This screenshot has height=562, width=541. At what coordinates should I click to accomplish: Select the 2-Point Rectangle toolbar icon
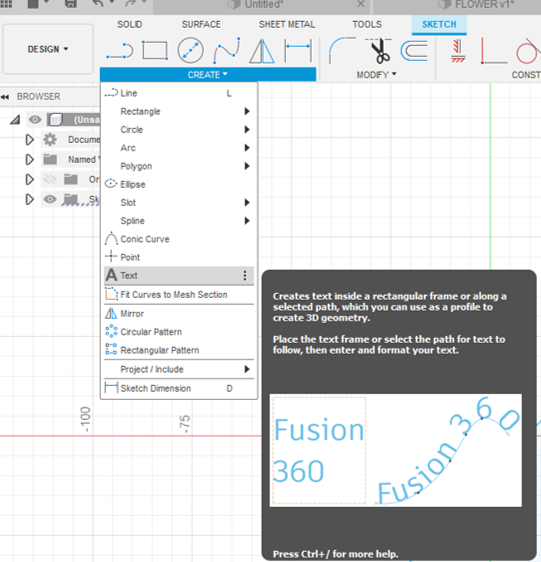point(155,50)
